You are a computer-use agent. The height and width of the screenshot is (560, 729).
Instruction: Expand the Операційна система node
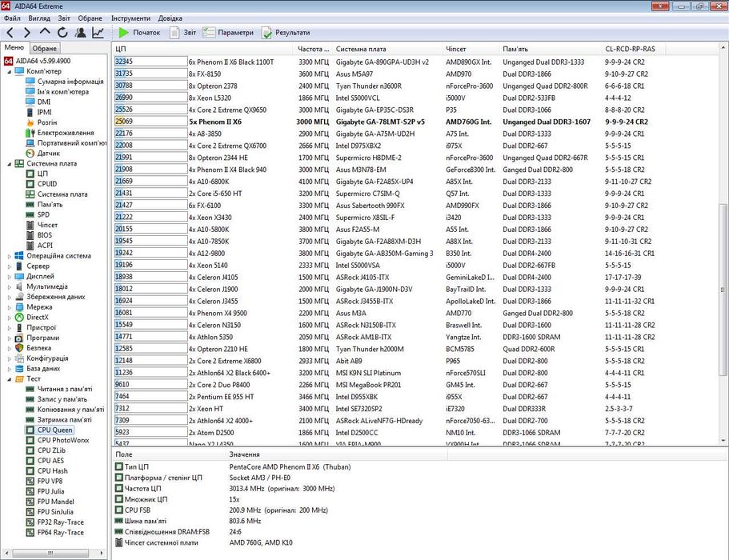(9, 256)
